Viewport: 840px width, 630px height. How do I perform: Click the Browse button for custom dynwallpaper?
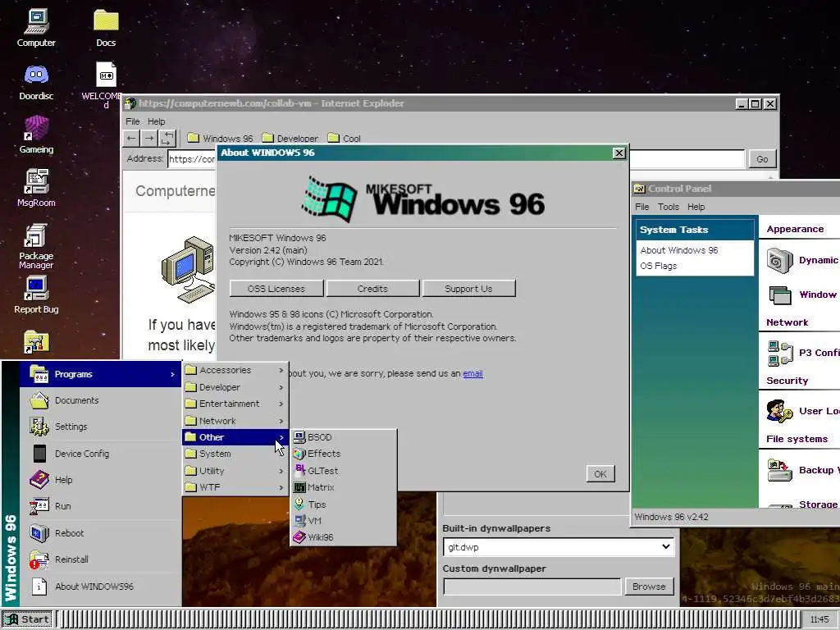(x=650, y=587)
